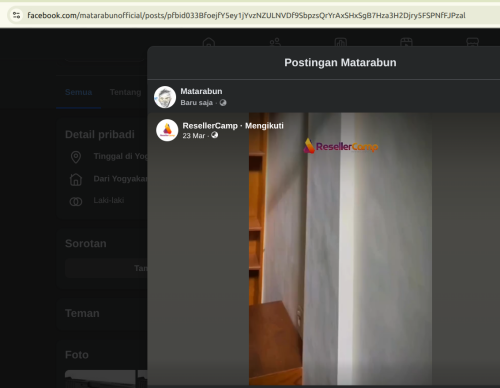Screen dimensions: 500x388
Task: Click the "Dari Yogyakar" hometown text
Action: tap(120, 179)
